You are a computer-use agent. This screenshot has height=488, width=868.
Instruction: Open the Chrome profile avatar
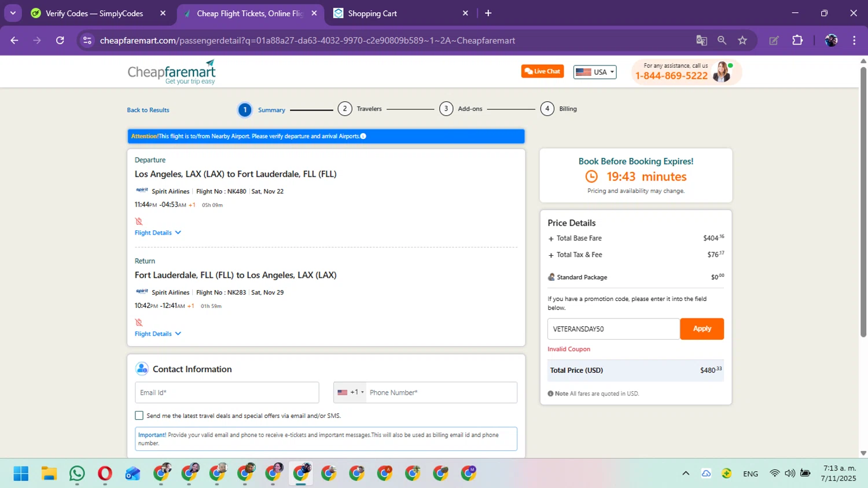[x=831, y=41]
